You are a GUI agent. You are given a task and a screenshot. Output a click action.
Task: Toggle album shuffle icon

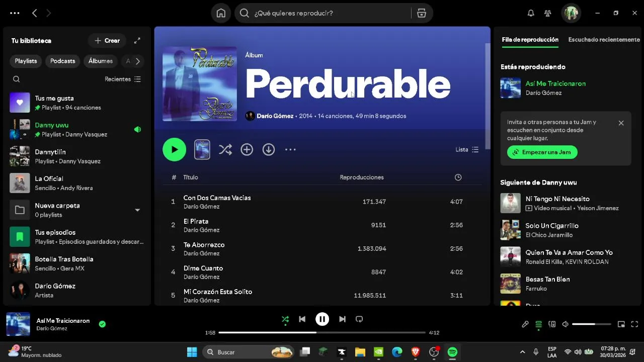[x=225, y=149]
